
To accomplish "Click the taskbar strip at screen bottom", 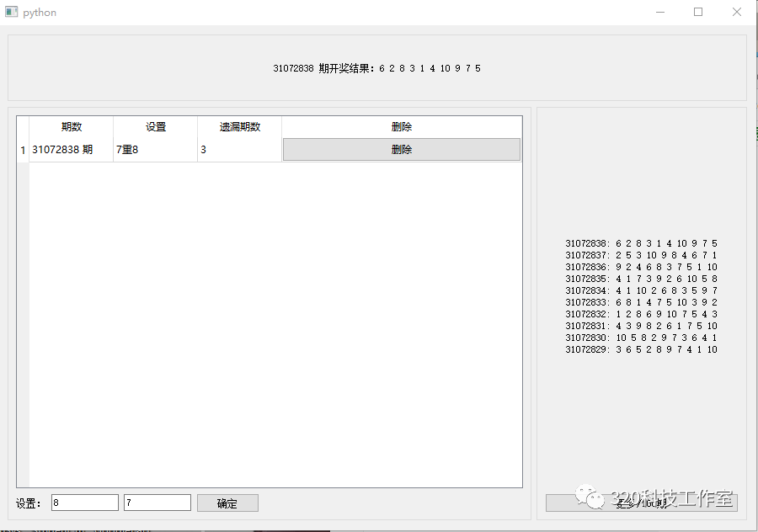I will (379, 529).
